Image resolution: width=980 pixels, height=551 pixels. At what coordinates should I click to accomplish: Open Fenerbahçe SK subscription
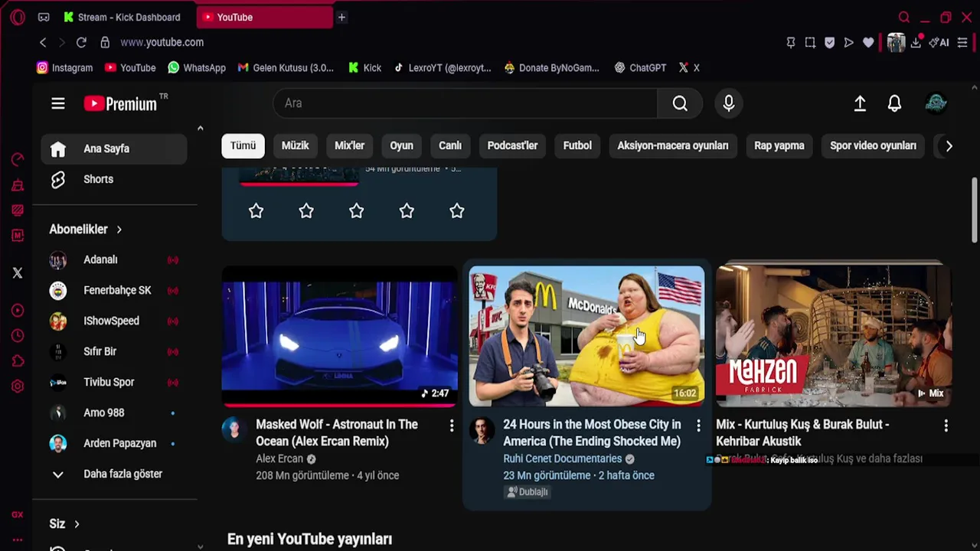pyautogui.click(x=115, y=290)
